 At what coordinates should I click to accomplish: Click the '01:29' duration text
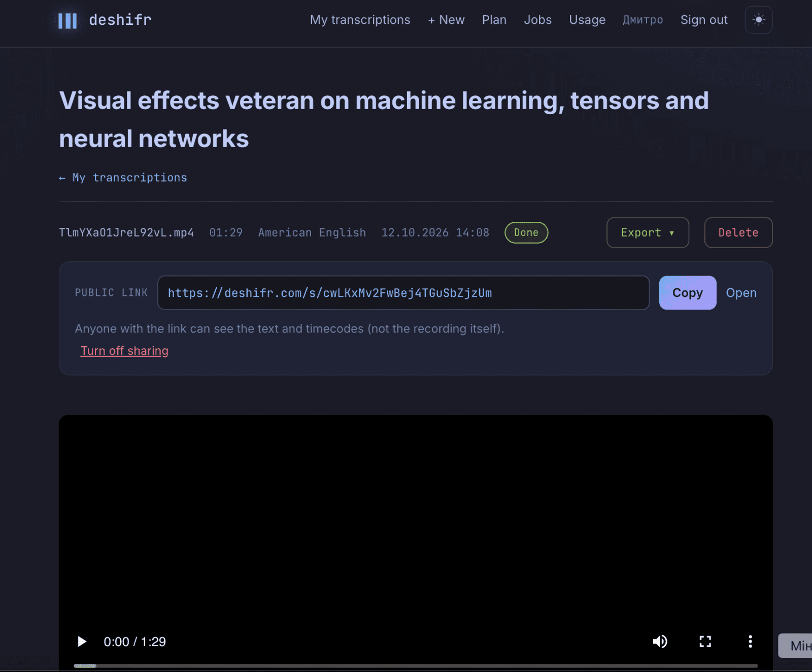[x=226, y=232]
